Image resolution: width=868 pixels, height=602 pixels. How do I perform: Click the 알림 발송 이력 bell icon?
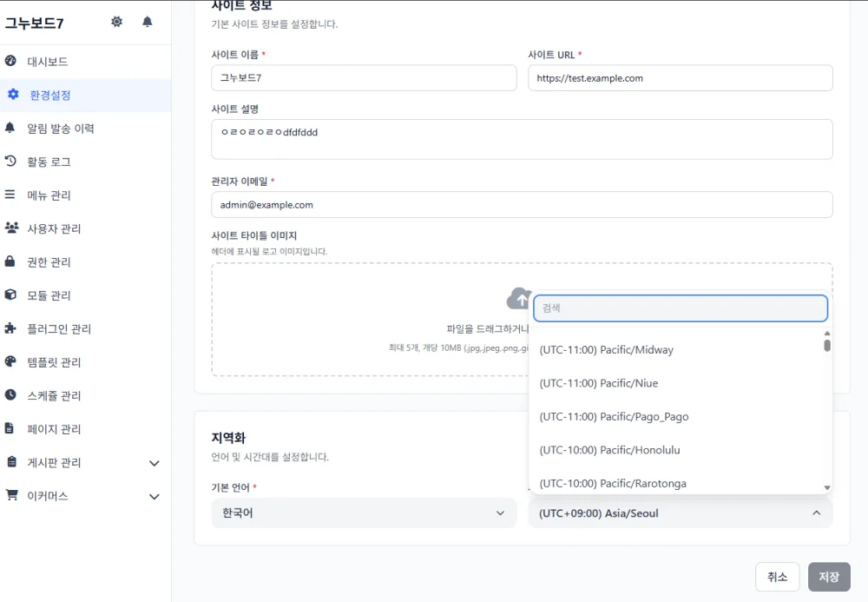tap(10, 128)
